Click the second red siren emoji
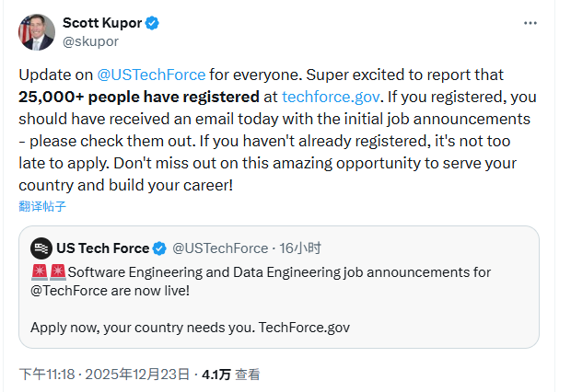571x392 pixels. tap(57, 272)
